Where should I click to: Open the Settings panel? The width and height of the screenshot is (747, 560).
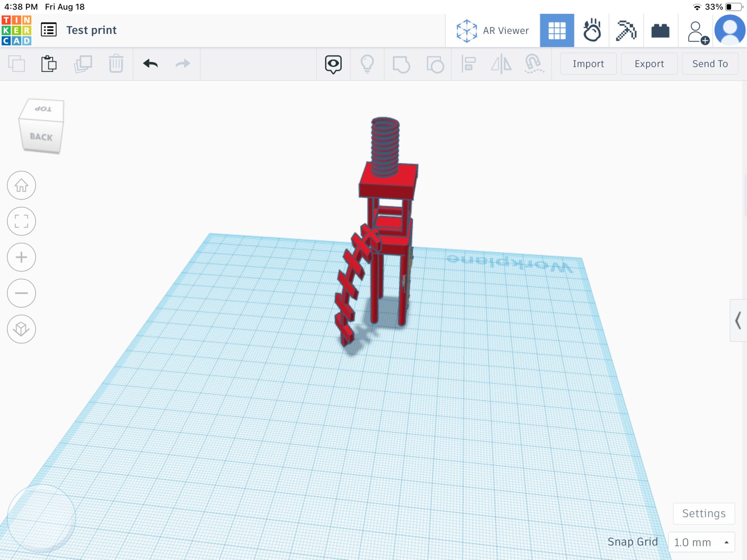[x=703, y=513]
